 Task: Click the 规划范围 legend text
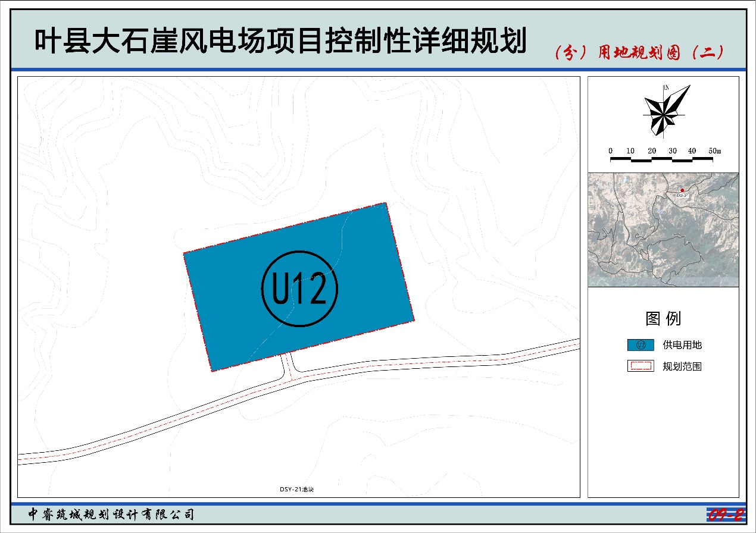(x=682, y=366)
